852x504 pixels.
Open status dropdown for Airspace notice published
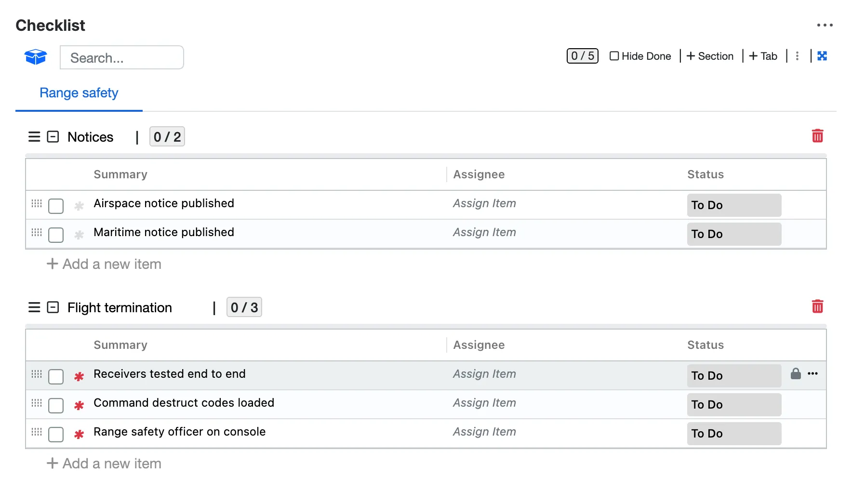[x=734, y=205]
